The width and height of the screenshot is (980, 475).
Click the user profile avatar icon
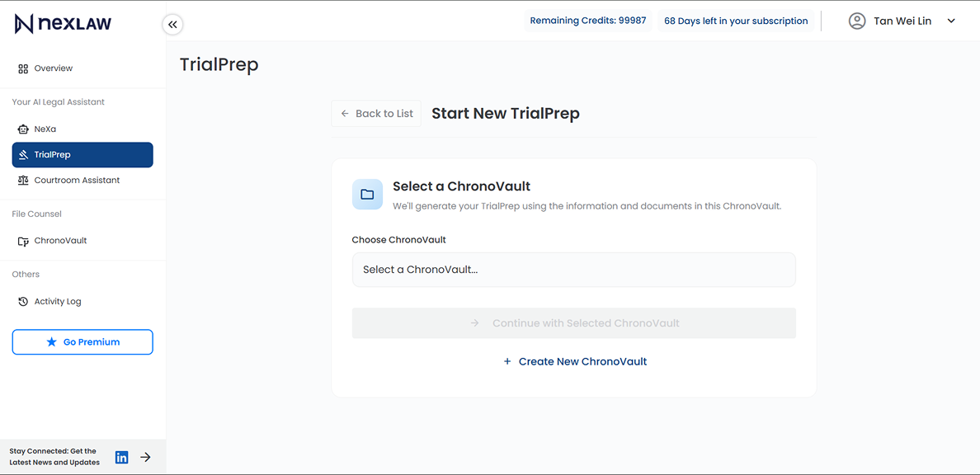coord(856,21)
